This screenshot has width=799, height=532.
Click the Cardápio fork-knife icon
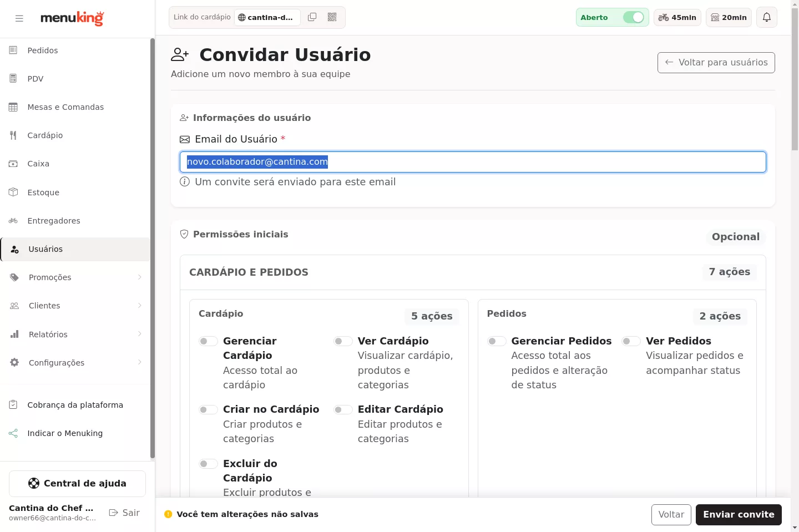(x=13, y=135)
